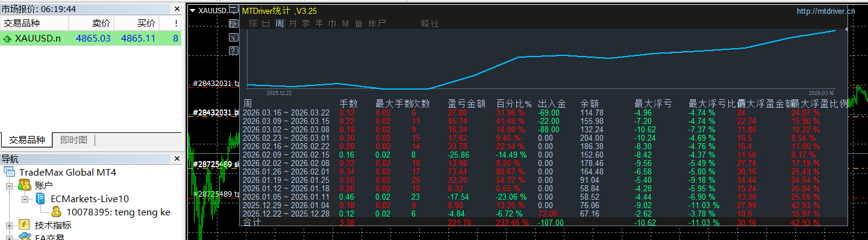Select the 周 weekly tab in MTDriver
868x240 pixels.
[x=279, y=23]
